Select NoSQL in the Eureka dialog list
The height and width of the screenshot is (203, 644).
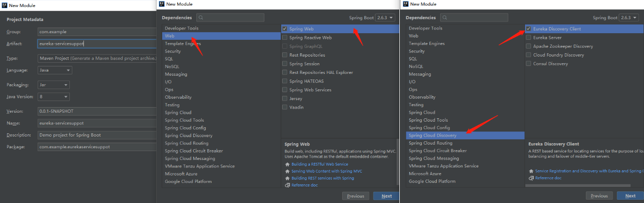tap(465, 66)
